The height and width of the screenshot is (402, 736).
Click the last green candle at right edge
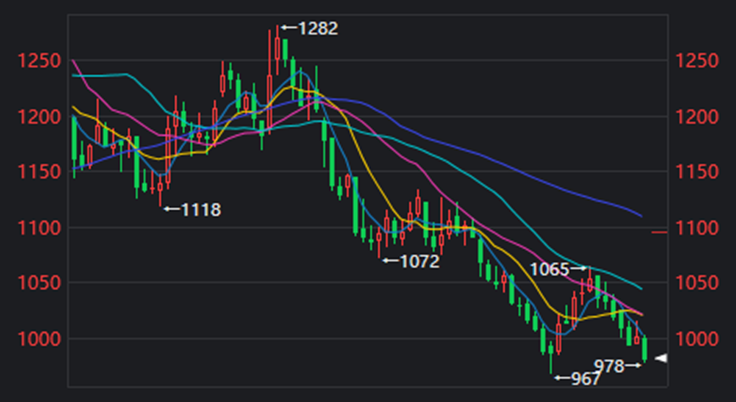pos(645,348)
